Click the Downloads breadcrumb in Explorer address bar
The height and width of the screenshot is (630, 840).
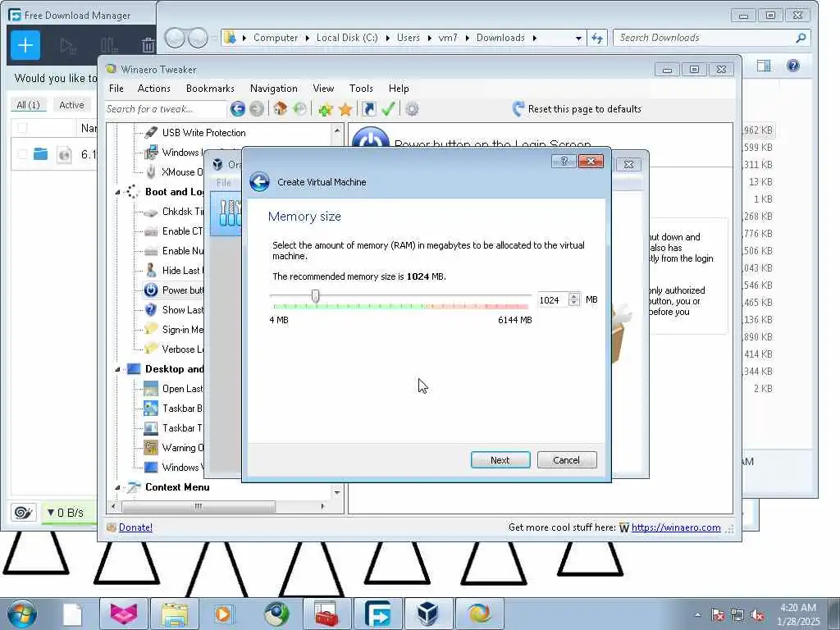tap(500, 38)
